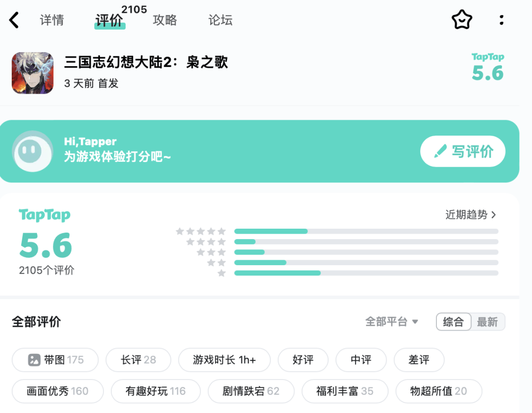Toggle the 好评 filter chip
This screenshot has width=532, height=413.
point(303,360)
